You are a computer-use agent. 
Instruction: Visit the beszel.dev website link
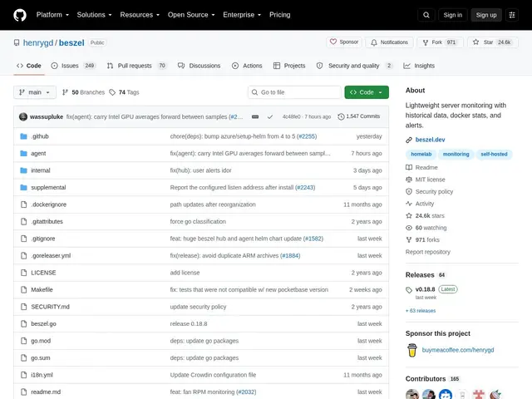click(430, 140)
